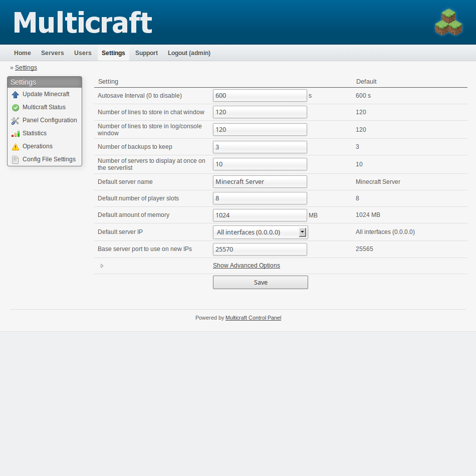Expand the advanced options disclosure triangle
Screen dimensions: 476x476
(102, 266)
